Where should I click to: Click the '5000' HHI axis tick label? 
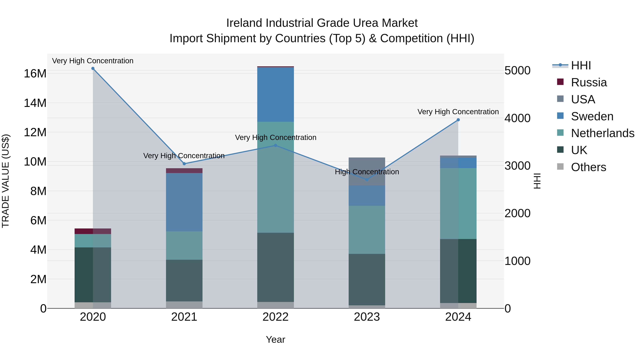518,70
